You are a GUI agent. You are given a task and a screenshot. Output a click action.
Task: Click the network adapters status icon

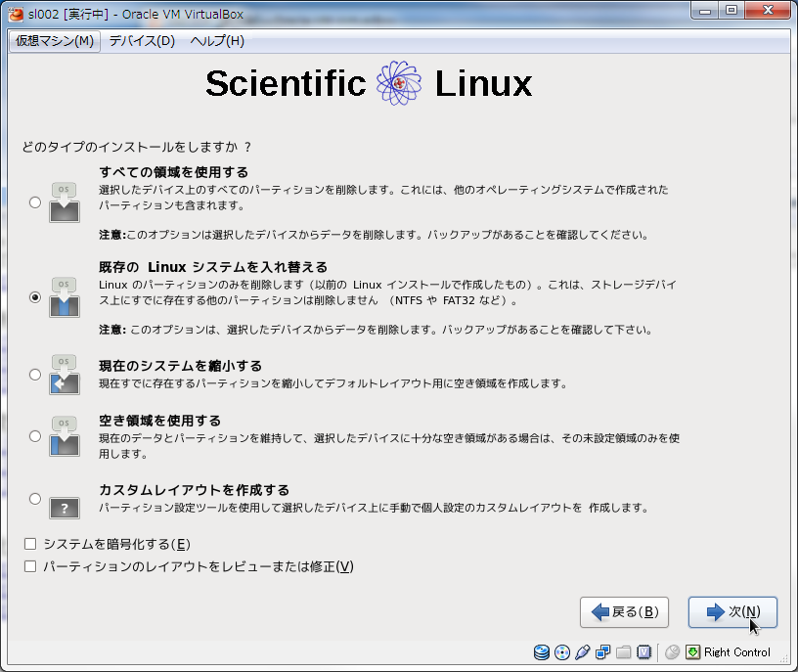click(603, 652)
